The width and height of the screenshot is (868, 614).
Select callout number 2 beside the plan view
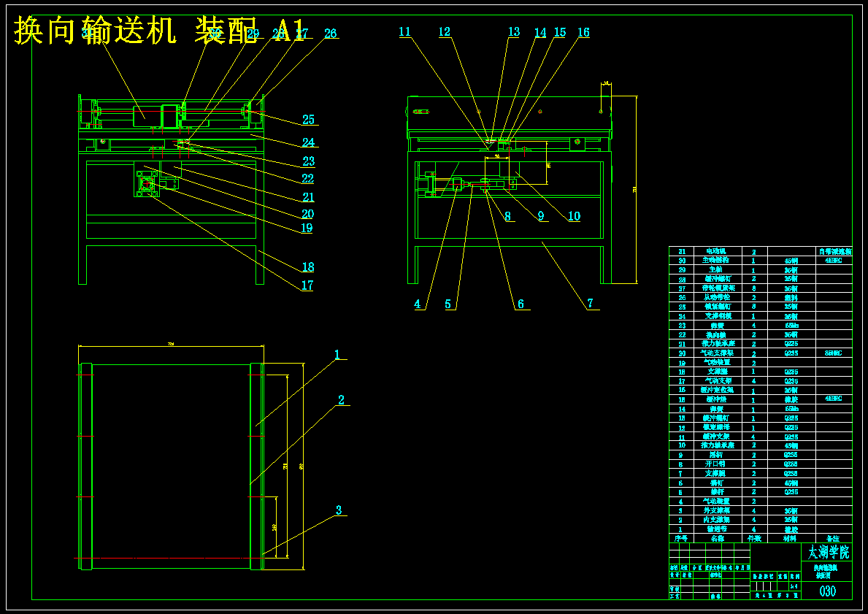pyautogui.click(x=341, y=400)
